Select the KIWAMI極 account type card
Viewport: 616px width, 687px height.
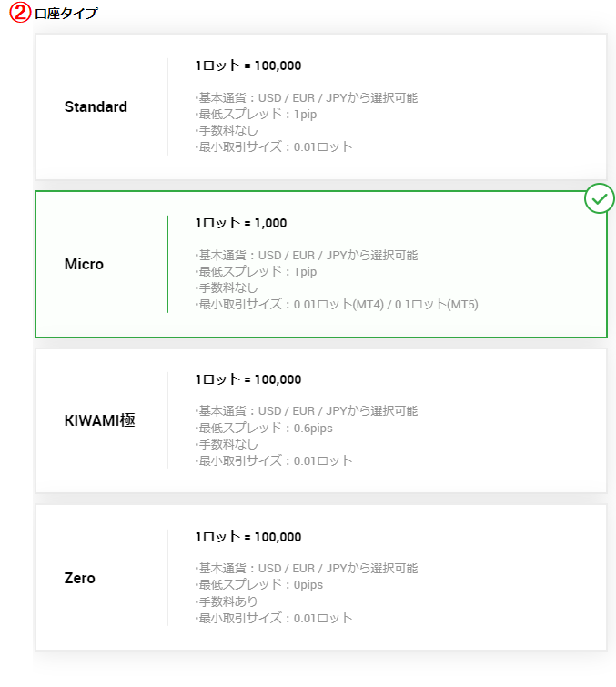click(x=320, y=420)
